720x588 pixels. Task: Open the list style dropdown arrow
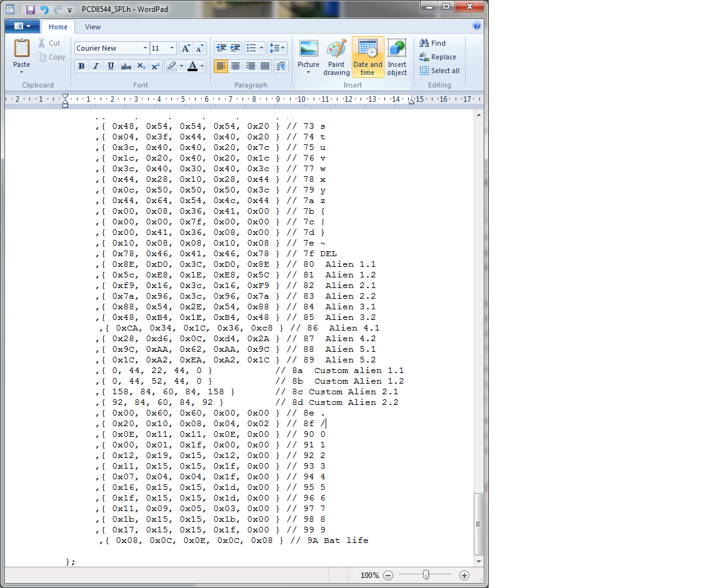click(x=262, y=47)
